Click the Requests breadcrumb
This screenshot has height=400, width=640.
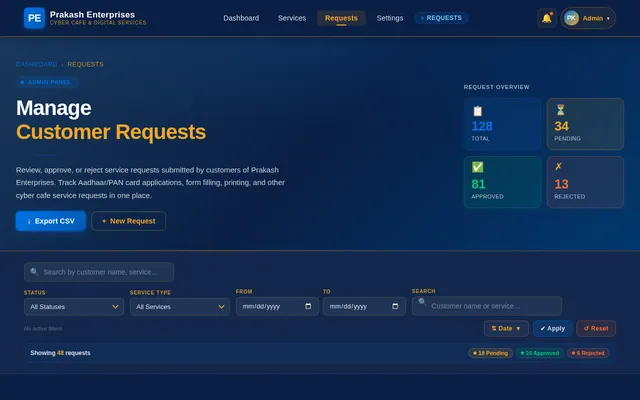[x=85, y=64]
